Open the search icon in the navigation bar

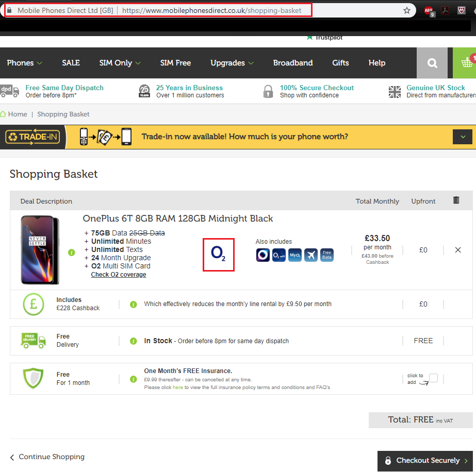coord(432,62)
